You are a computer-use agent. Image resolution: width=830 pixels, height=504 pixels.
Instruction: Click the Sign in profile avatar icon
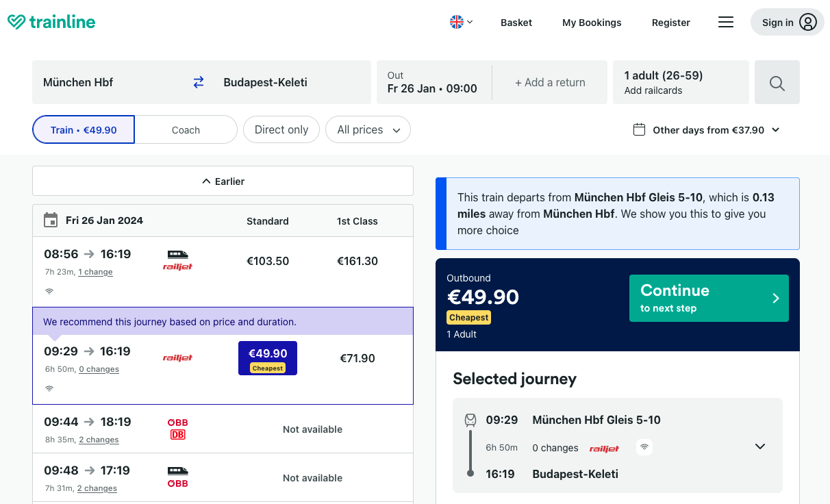(808, 23)
